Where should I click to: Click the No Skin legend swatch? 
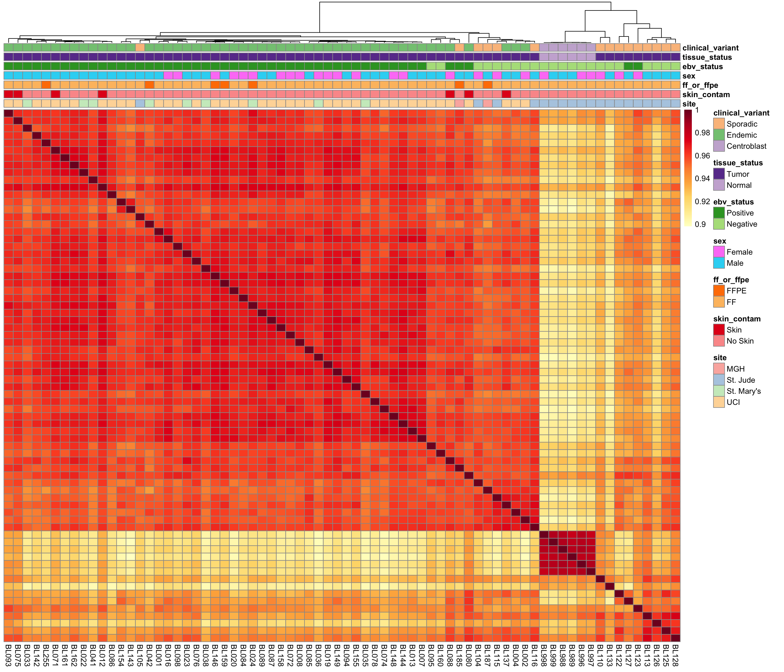[719, 341]
